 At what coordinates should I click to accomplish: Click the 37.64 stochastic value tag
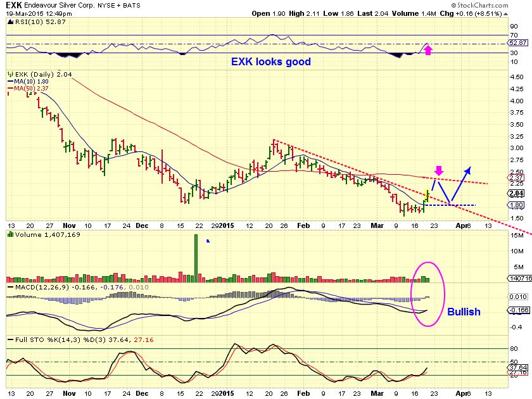518,367
